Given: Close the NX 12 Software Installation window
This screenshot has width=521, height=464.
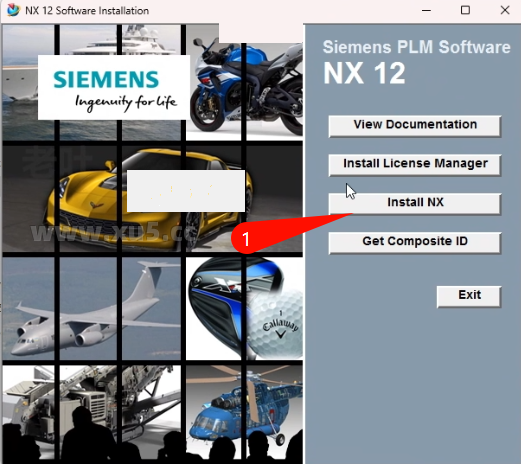Looking at the screenshot, I should coord(505,10).
